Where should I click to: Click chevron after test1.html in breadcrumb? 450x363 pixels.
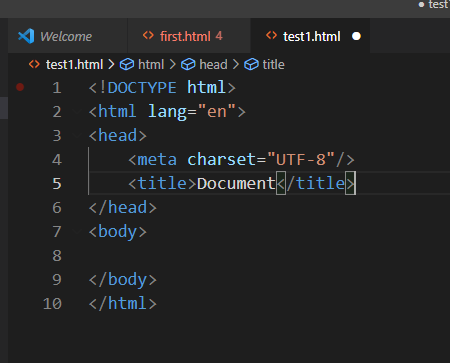(111, 64)
